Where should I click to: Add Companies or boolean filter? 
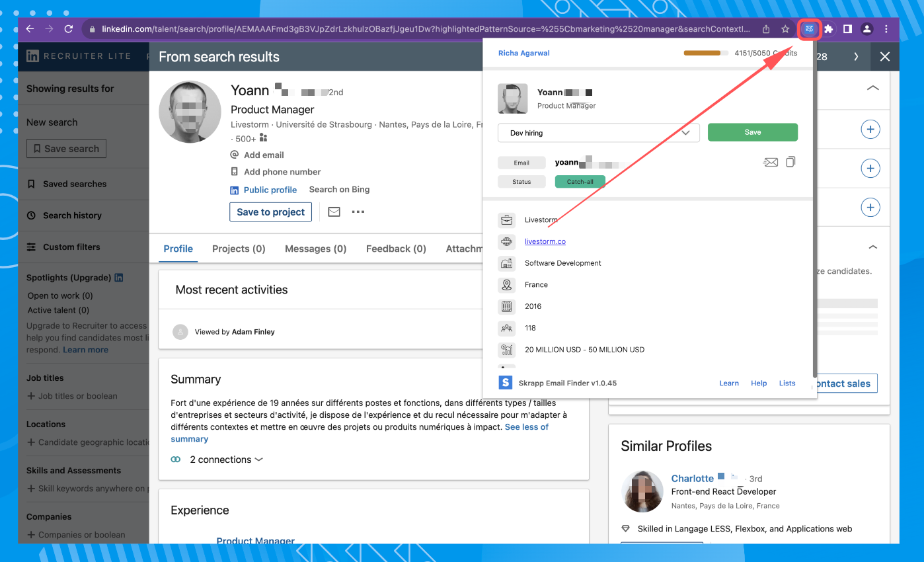[x=76, y=535]
